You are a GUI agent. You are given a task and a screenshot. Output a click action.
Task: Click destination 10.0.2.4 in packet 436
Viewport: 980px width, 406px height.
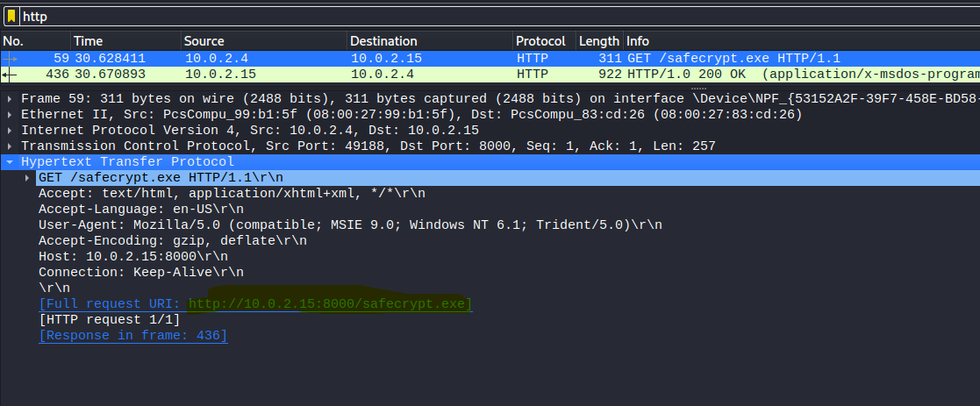pyautogui.click(x=383, y=75)
